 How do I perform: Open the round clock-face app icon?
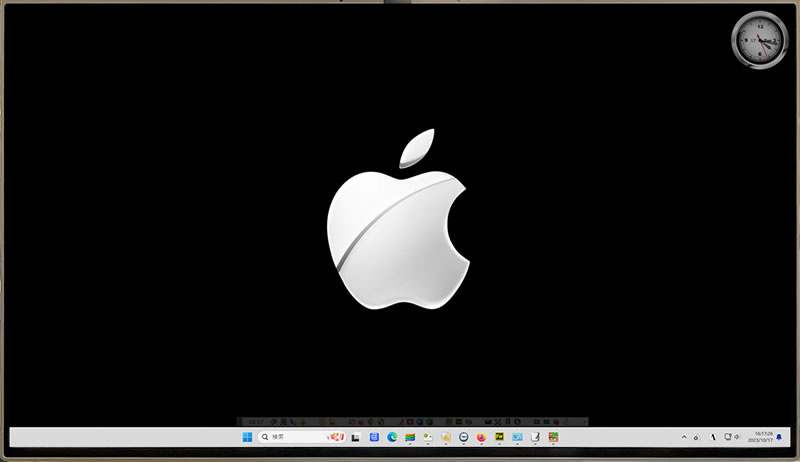pyautogui.click(x=463, y=437)
